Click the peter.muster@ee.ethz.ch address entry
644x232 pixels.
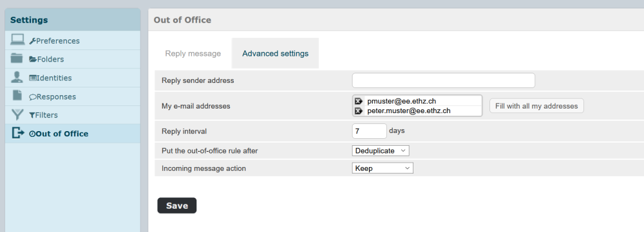[x=409, y=111]
